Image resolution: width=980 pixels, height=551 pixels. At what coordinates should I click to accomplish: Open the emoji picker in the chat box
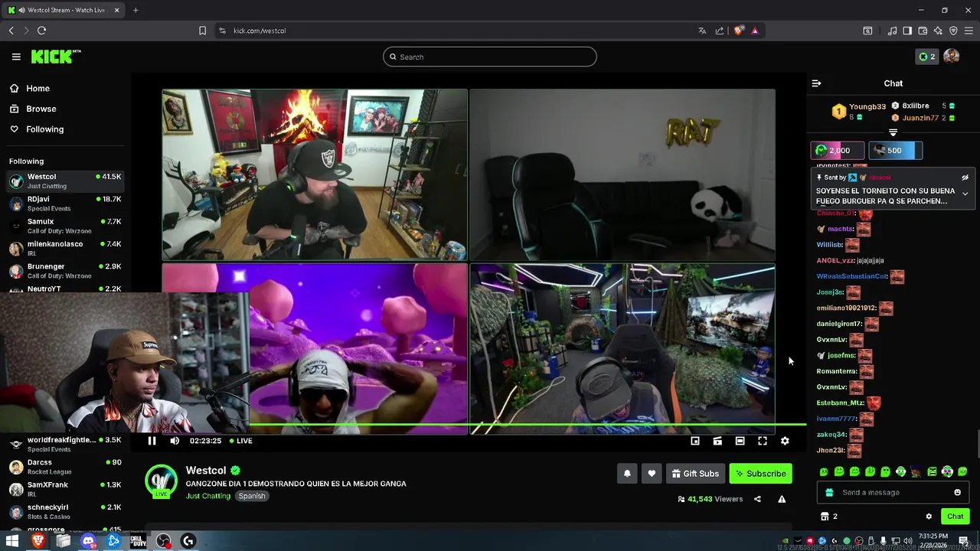(957, 493)
